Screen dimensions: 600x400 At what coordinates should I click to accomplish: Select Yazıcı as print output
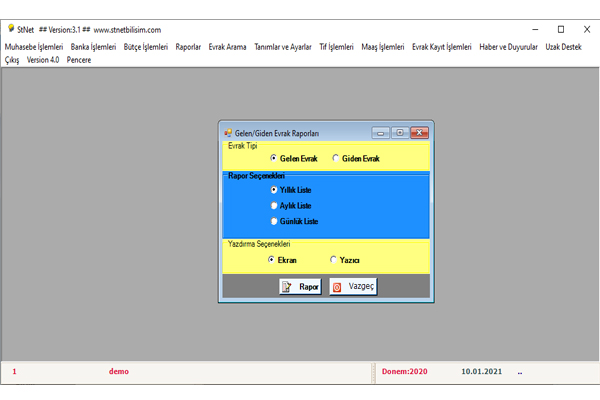334,260
